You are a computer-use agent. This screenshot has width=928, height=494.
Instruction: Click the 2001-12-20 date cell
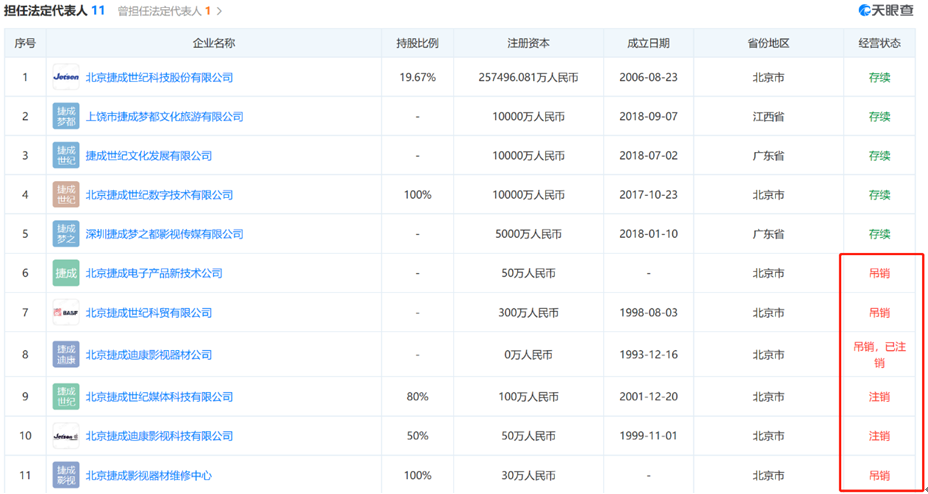click(649, 396)
